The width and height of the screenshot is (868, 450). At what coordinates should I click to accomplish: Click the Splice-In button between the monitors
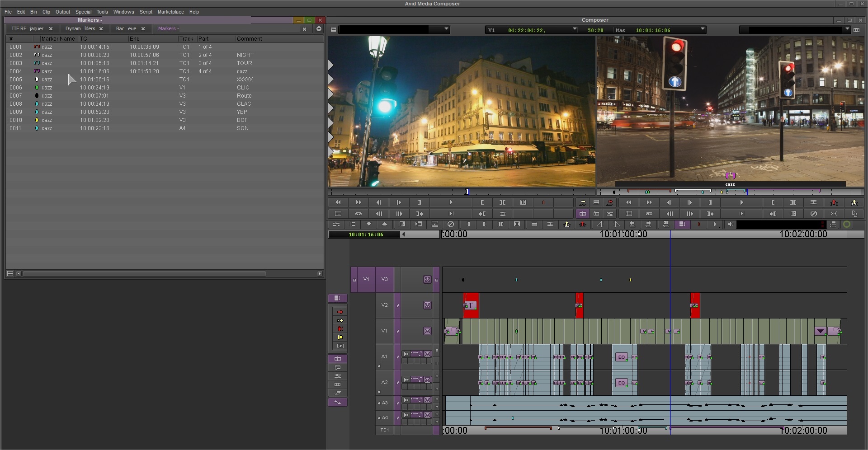582,203
